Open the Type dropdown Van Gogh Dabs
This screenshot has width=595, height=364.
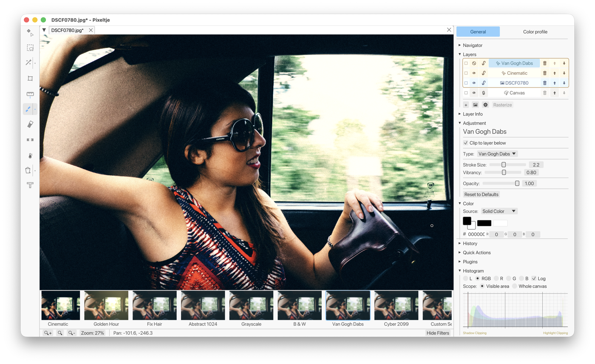point(497,154)
